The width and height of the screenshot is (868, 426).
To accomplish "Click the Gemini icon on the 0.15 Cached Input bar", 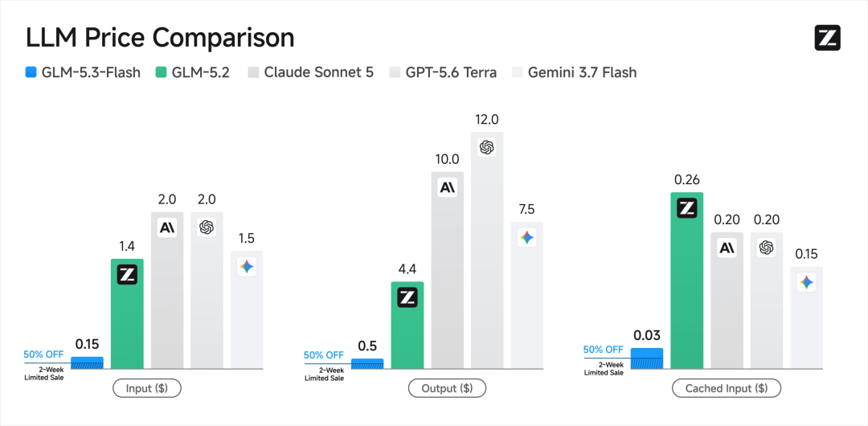I will click(807, 282).
